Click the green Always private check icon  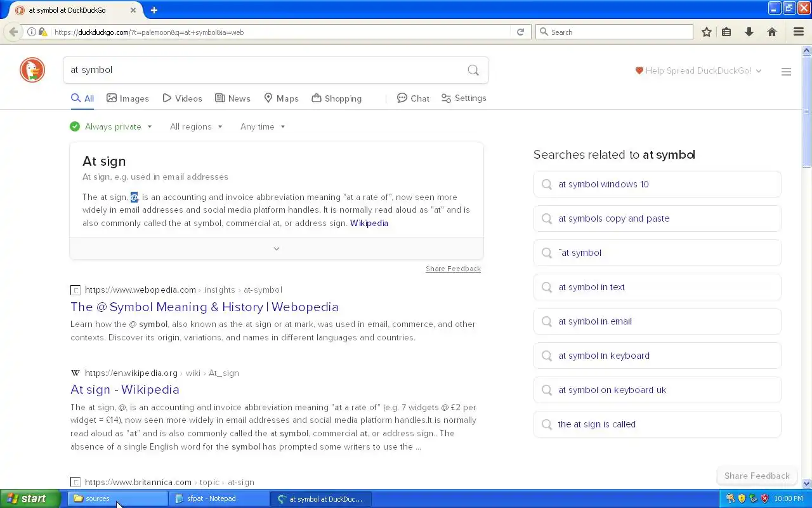75,126
